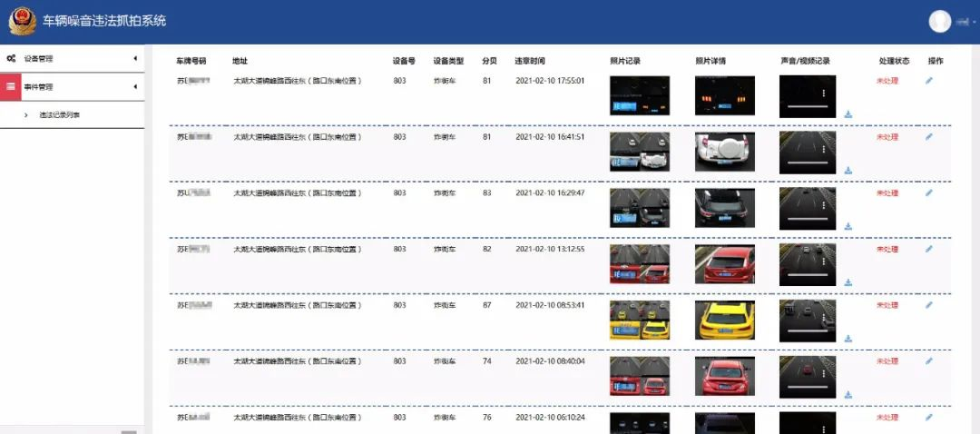This screenshot has width=980, height=434.
Task: Click the video options dots in the 16:29:47 row
Action: [x=823, y=205]
